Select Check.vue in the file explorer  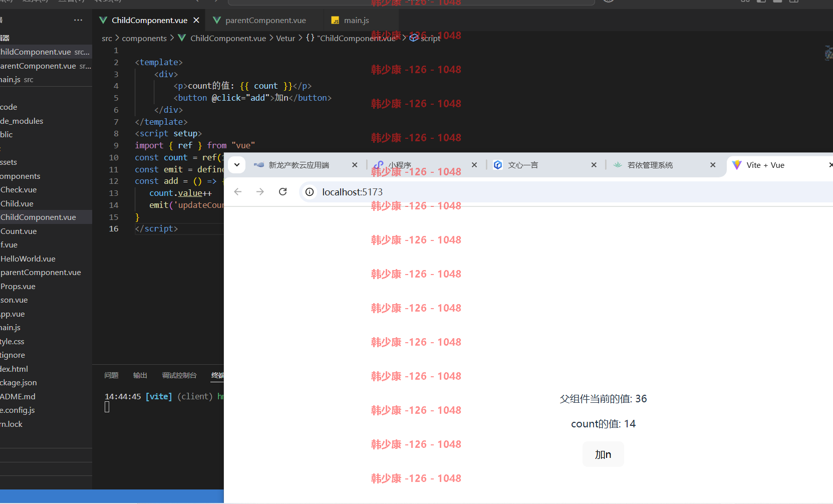(46, 189)
